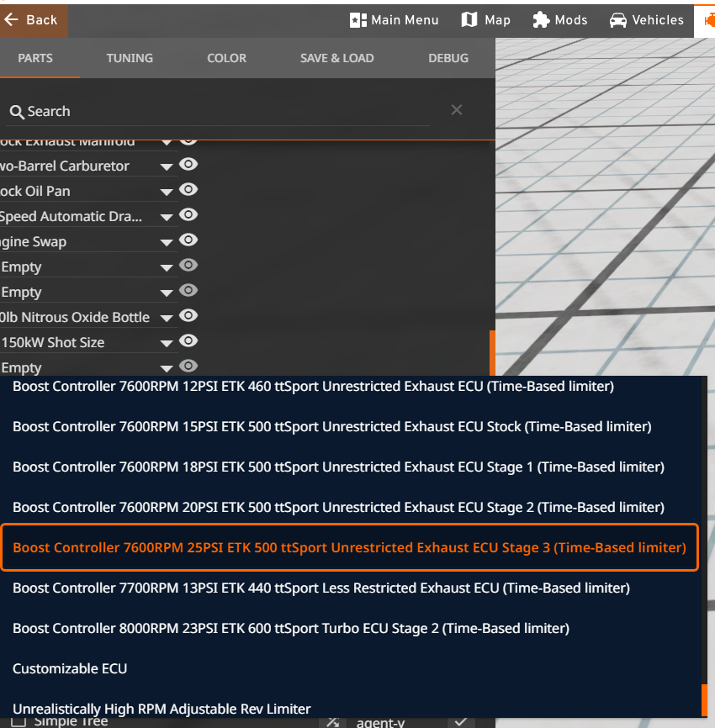The image size is (715, 728).
Task: Select highlighted 25PSI ECU Stage 3 option
Action: click(349, 548)
